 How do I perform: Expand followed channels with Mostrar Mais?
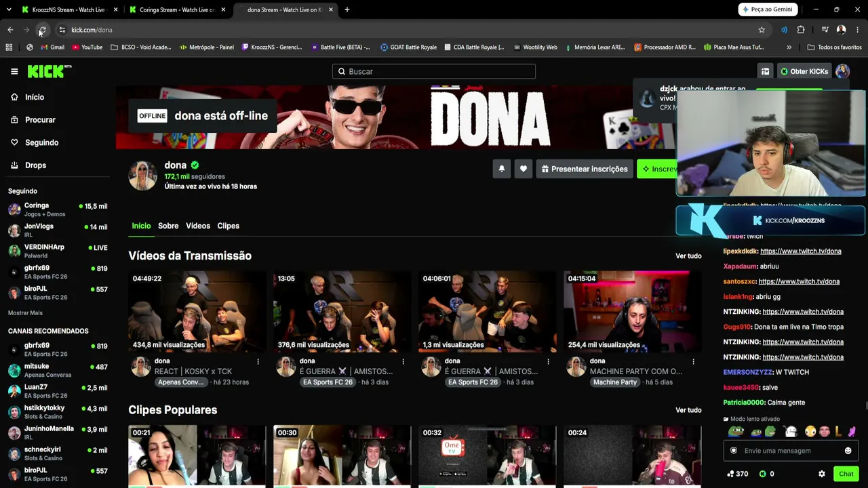click(x=25, y=312)
